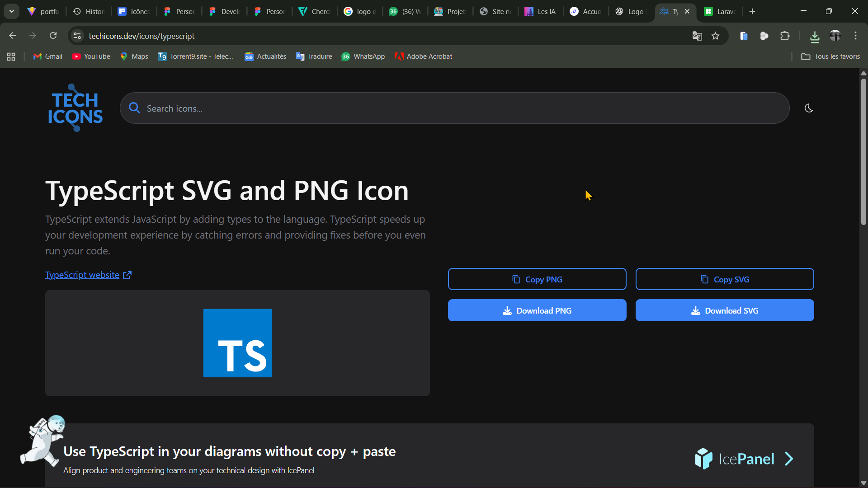This screenshot has height=488, width=868.
Task: Download the TypeScript PNG icon
Action: (x=537, y=310)
